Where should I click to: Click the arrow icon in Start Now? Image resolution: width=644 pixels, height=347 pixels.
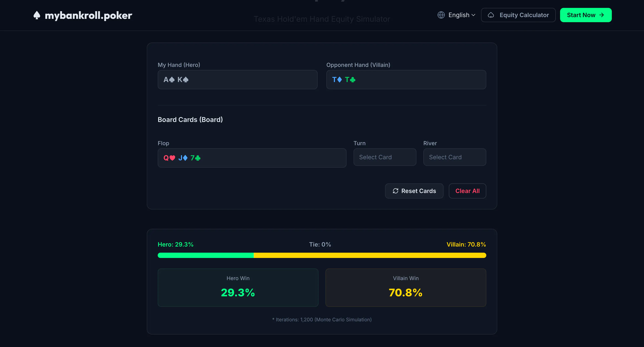coord(602,15)
